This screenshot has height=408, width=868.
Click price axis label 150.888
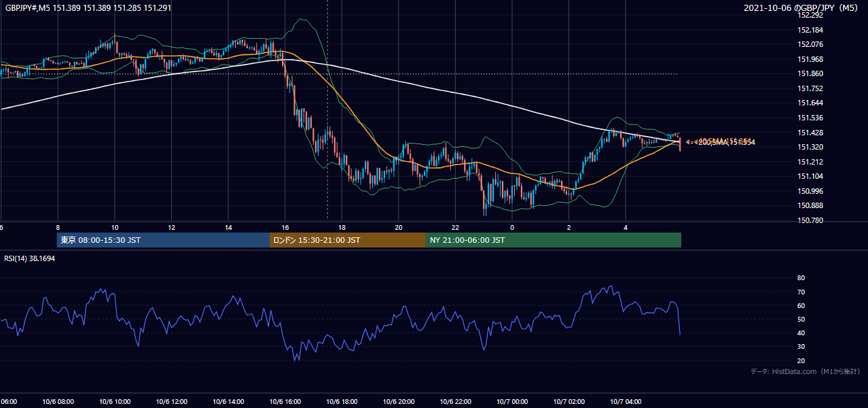click(x=810, y=205)
